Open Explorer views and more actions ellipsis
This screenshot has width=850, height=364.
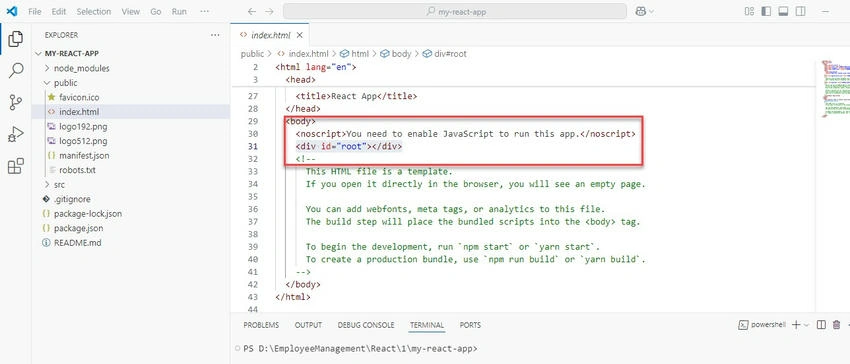click(215, 35)
